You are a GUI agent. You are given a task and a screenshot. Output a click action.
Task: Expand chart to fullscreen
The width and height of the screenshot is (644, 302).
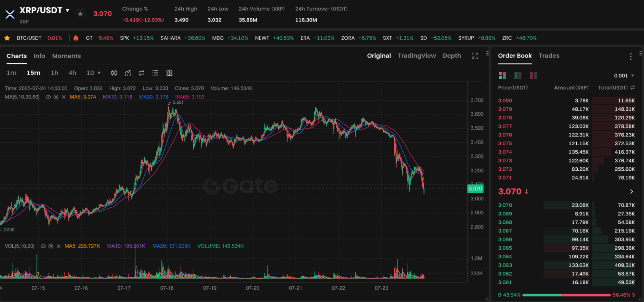pos(475,56)
